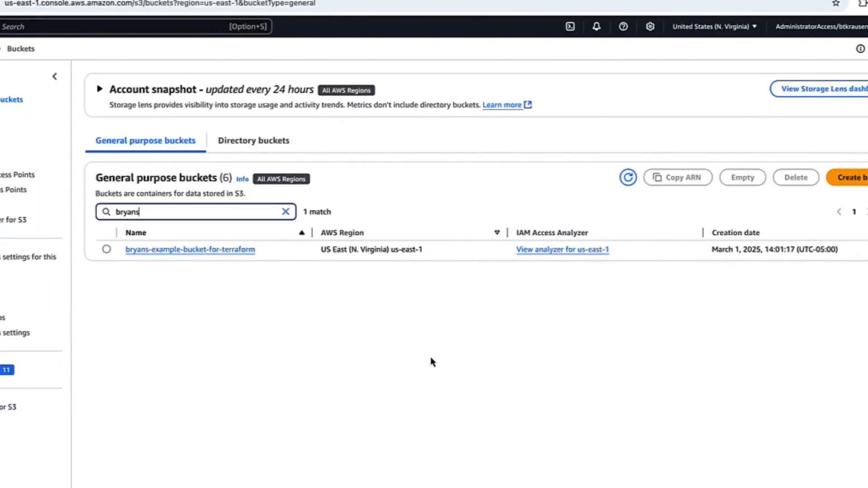Click the Delete bucket button
Screen dimensions: 868x488
pyautogui.click(x=796, y=178)
